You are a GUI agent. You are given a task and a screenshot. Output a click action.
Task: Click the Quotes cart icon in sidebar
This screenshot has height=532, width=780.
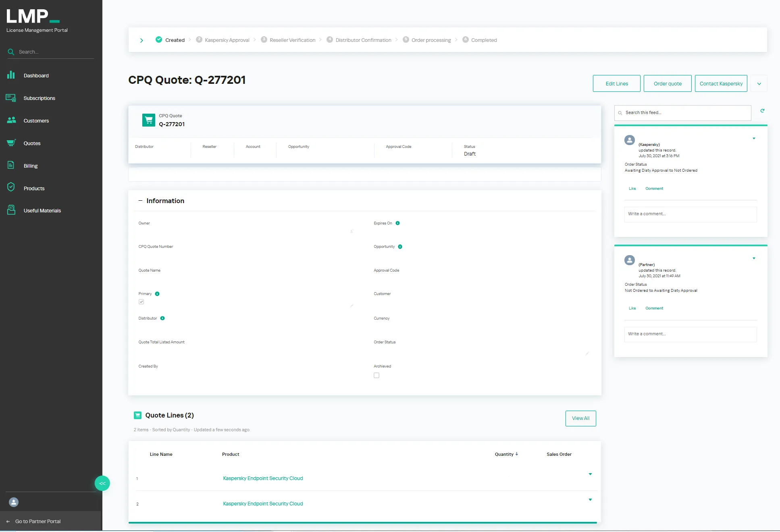(x=11, y=143)
